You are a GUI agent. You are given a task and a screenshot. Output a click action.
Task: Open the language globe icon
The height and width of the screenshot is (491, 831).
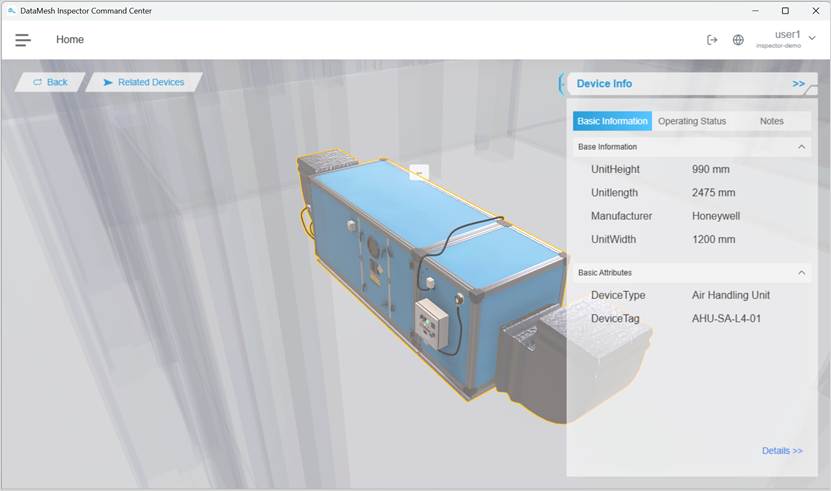pos(738,40)
